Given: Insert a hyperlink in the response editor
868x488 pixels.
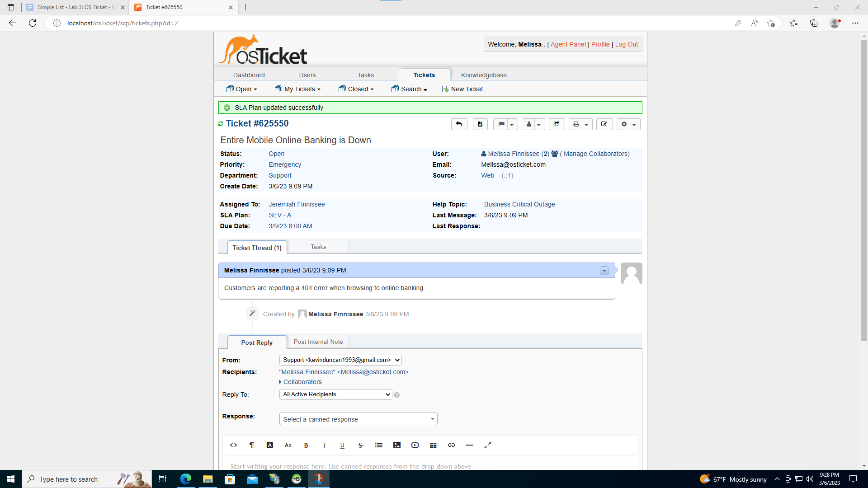Looking at the screenshot, I should 451,445.
